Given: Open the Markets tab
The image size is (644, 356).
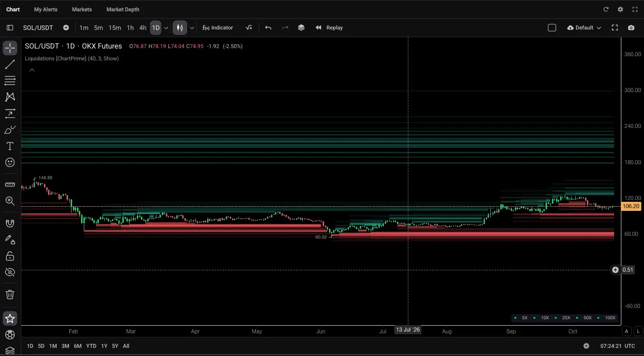Looking at the screenshot, I should pos(82,9).
